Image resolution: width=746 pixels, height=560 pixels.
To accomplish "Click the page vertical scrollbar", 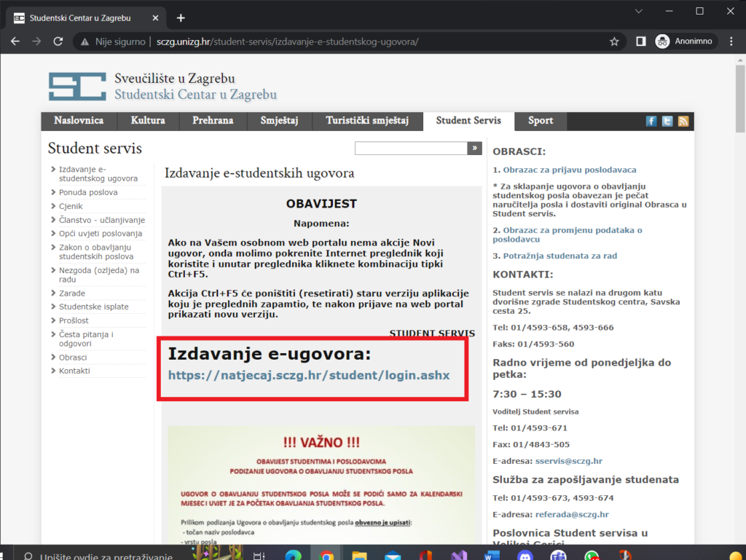I will pos(740,291).
